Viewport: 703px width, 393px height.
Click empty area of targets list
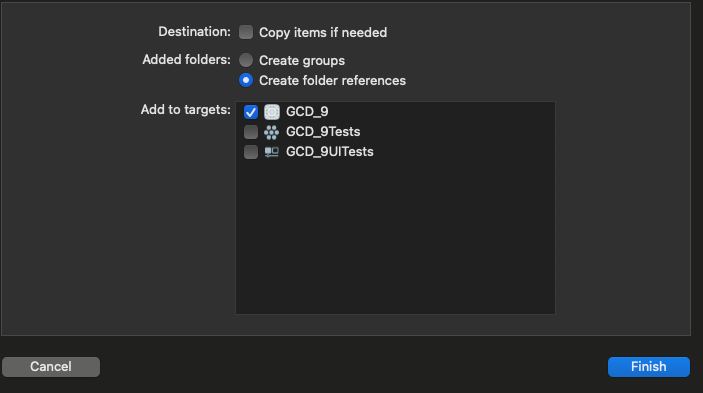(x=395, y=238)
